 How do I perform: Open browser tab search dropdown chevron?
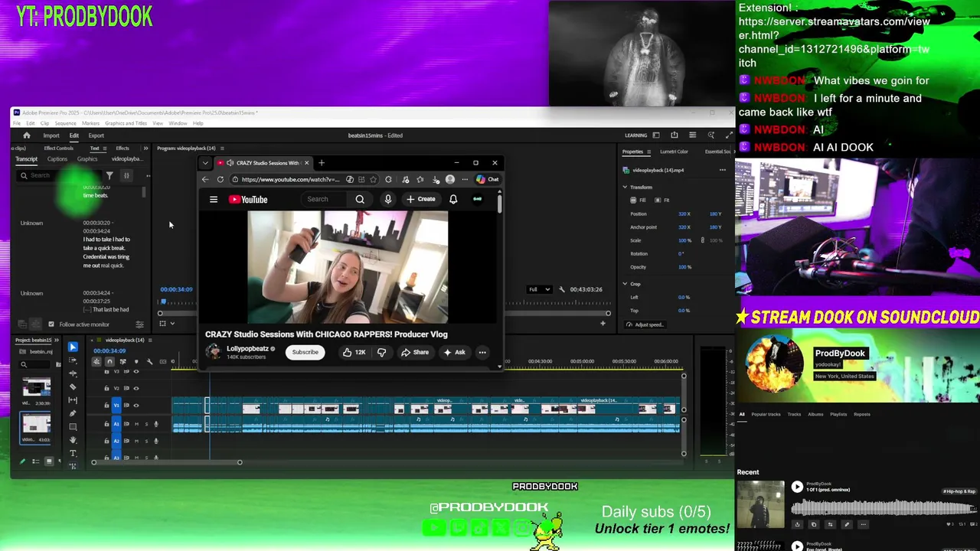click(205, 162)
